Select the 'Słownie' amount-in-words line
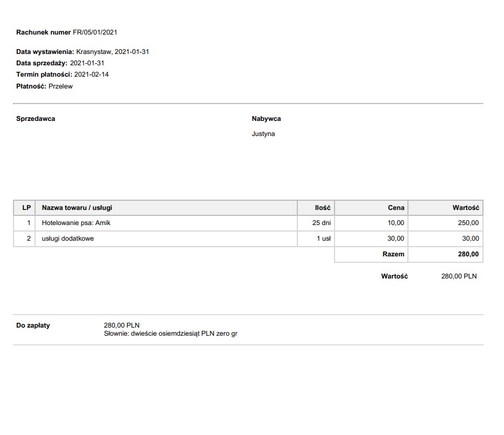 pos(171,334)
